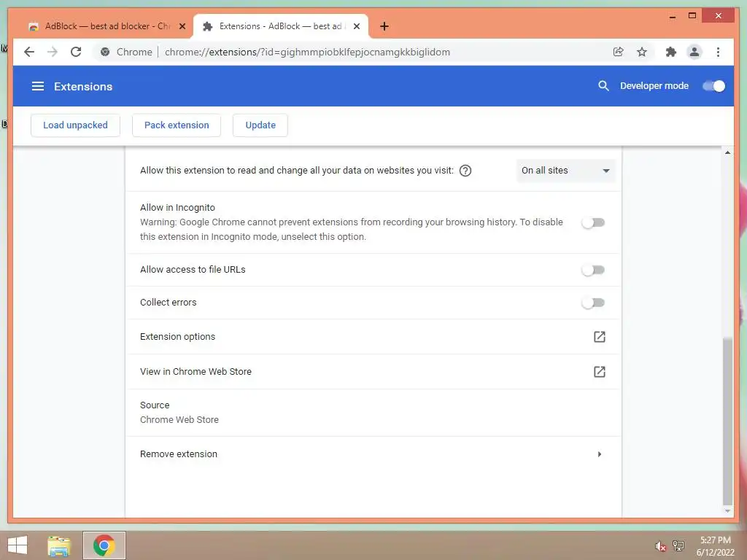Click the network tray icon
This screenshot has height=560, width=747.
(678, 545)
